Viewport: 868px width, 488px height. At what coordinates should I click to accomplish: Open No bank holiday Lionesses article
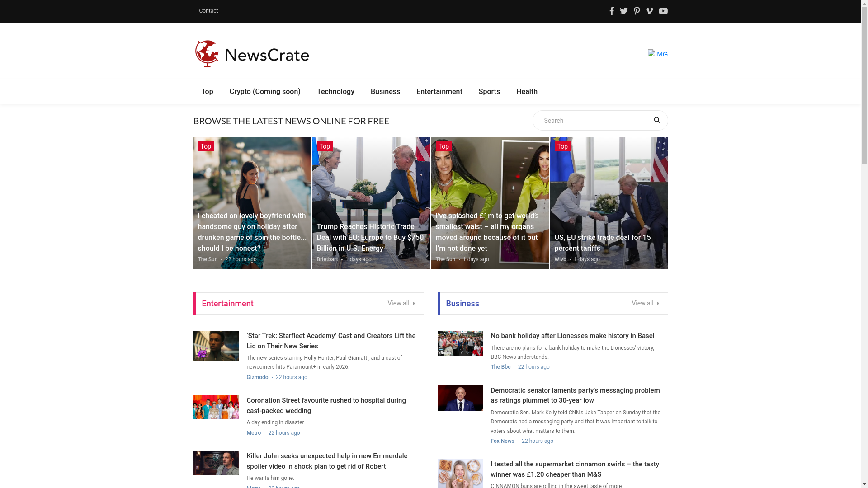[x=572, y=336]
